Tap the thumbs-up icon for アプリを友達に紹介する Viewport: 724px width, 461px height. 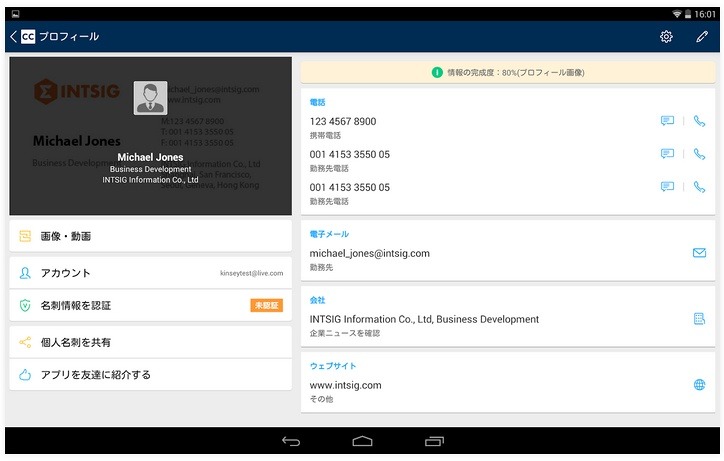[25, 375]
